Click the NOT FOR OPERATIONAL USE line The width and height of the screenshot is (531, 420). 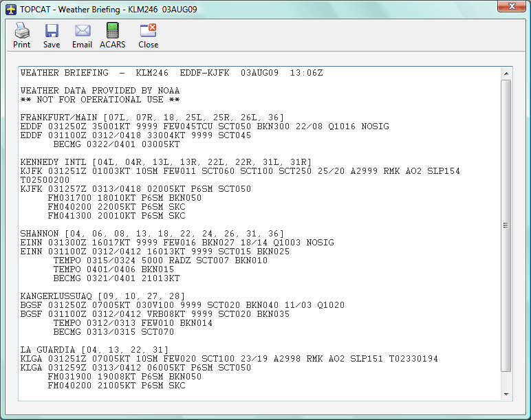(100, 100)
